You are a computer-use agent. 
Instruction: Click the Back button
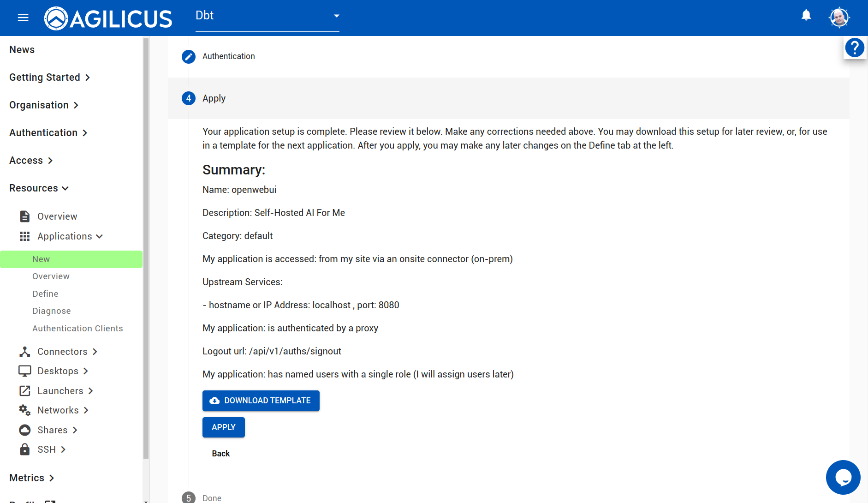coord(220,454)
